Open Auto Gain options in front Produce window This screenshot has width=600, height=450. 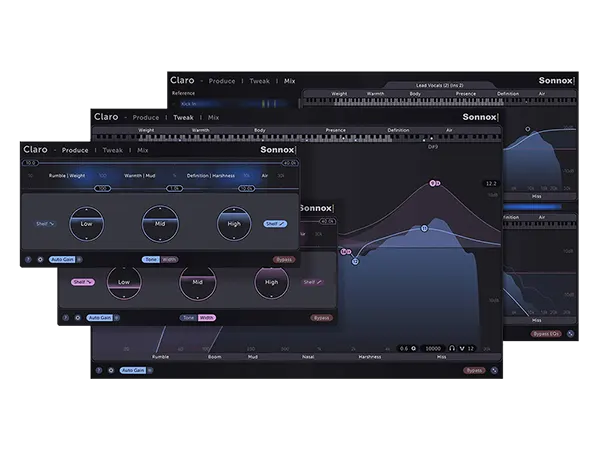(79, 259)
